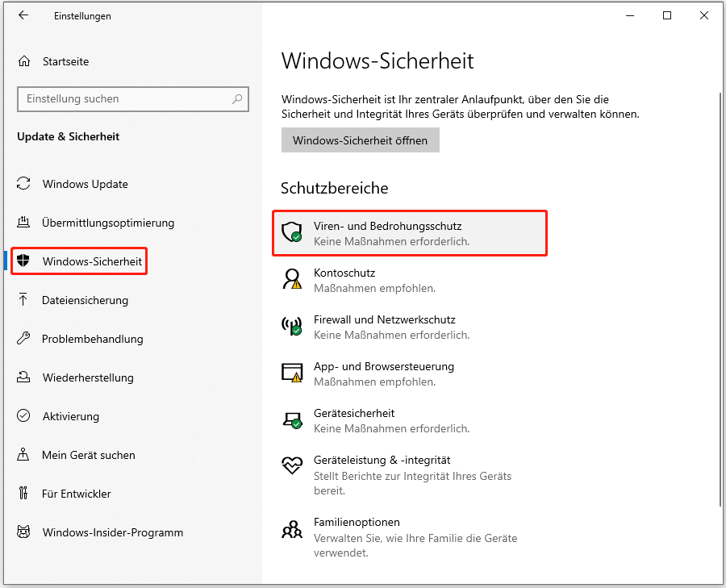
Task: Click the Windows Update sync icon
Action: click(23, 183)
